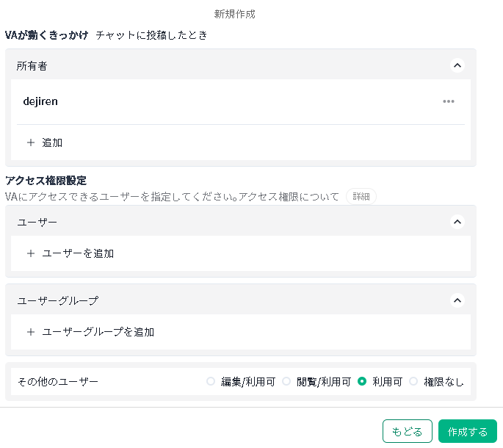Viewport: 503px width, 448px height.
Task: Click the 追加 label under 所有者
Action: pos(52,142)
